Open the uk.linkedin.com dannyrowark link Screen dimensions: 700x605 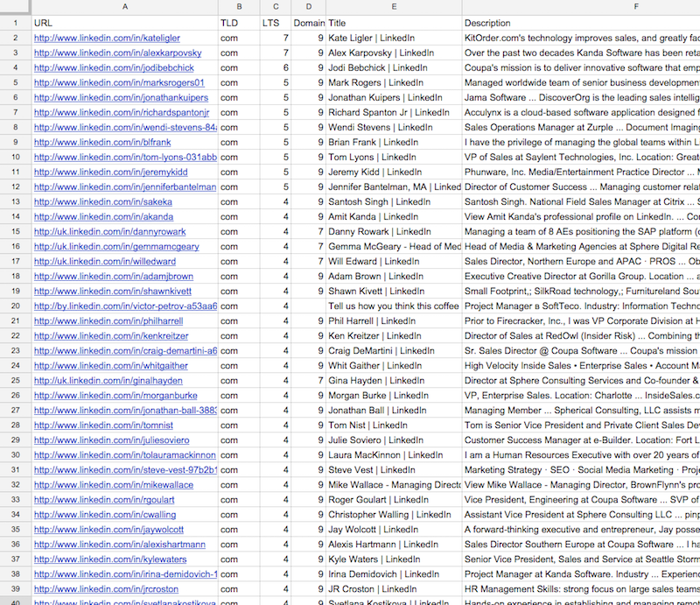pyautogui.click(x=110, y=231)
